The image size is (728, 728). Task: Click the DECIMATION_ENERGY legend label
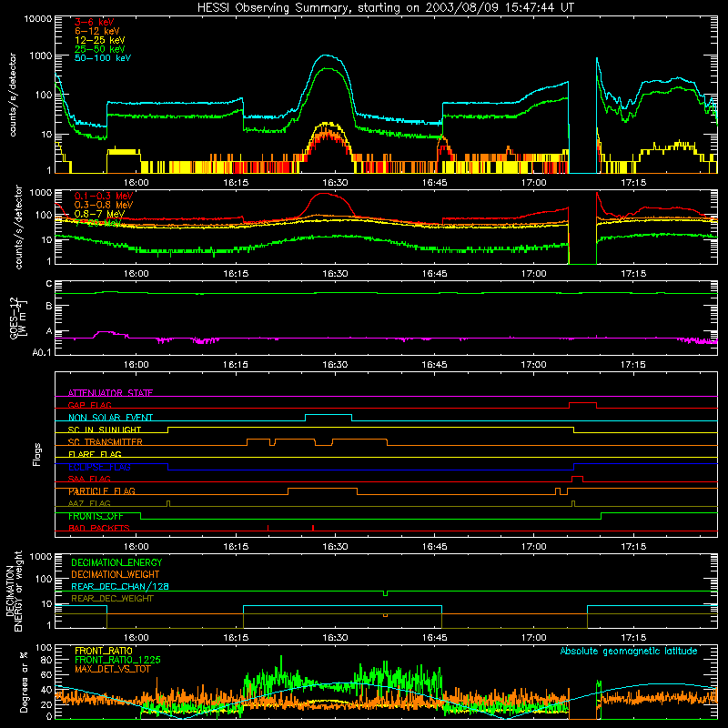pos(116,562)
